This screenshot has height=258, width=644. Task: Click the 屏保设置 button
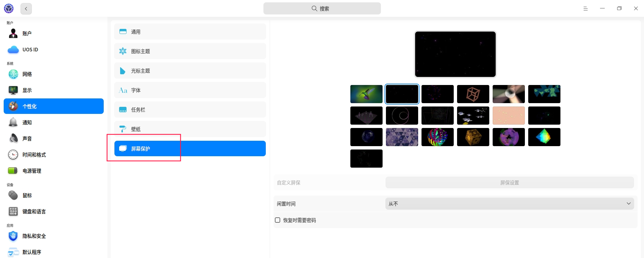509,182
